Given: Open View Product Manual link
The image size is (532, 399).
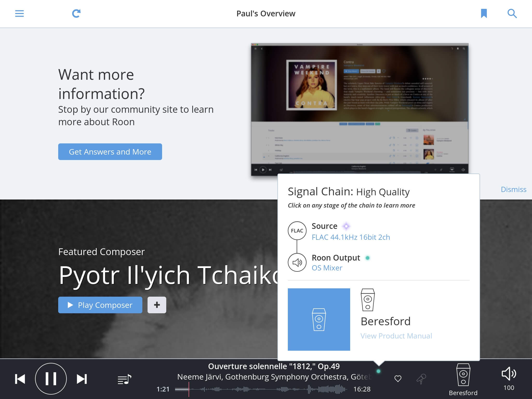Looking at the screenshot, I should [396, 336].
